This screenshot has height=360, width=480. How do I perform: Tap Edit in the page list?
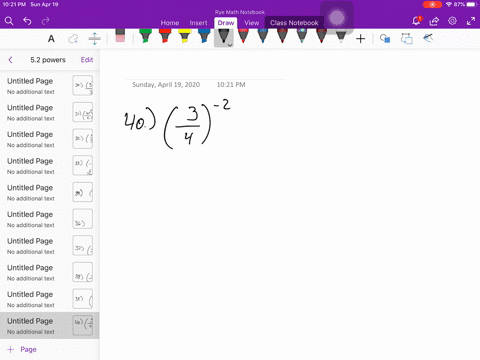87,60
